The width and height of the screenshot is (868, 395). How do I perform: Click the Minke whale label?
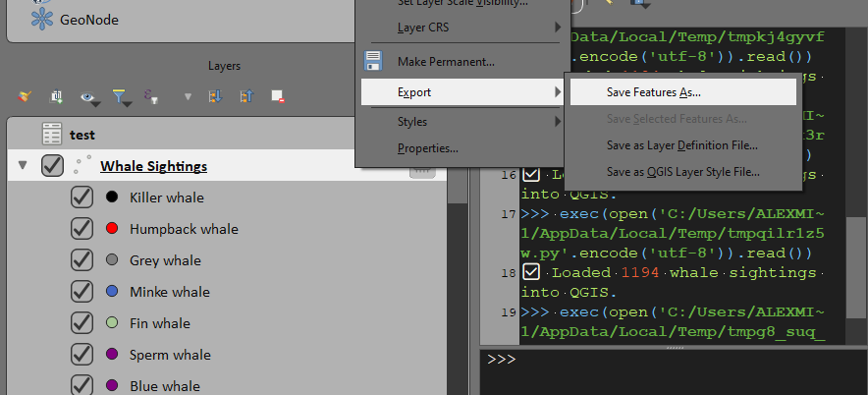[x=170, y=292]
